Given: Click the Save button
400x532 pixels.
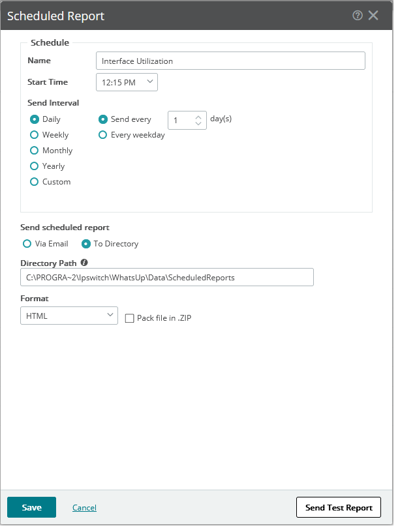Looking at the screenshot, I should pyautogui.click(x=31, y=507).
